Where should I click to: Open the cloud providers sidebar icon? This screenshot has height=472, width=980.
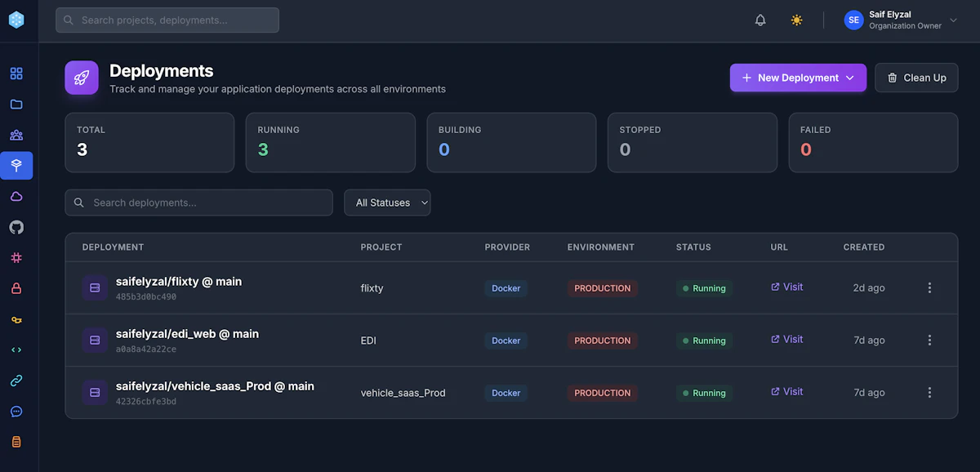pyautogui.click(x=16, y=196)
